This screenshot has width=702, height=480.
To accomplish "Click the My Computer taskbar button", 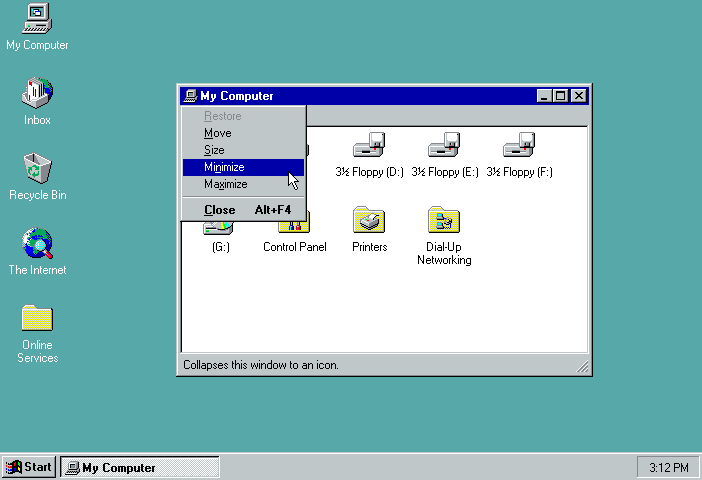I will pos(140,467).
